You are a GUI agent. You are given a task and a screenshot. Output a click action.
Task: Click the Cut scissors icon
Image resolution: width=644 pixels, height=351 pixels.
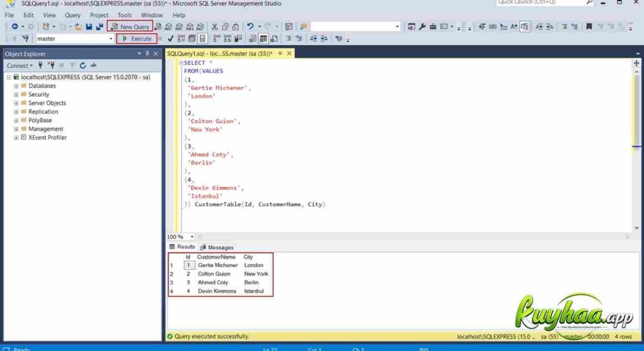214,26
